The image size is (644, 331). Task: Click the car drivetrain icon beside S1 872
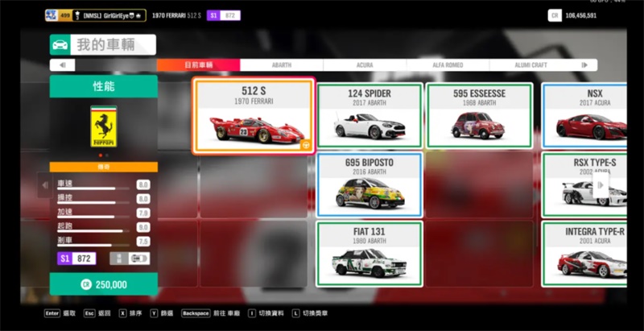point(138,259)
